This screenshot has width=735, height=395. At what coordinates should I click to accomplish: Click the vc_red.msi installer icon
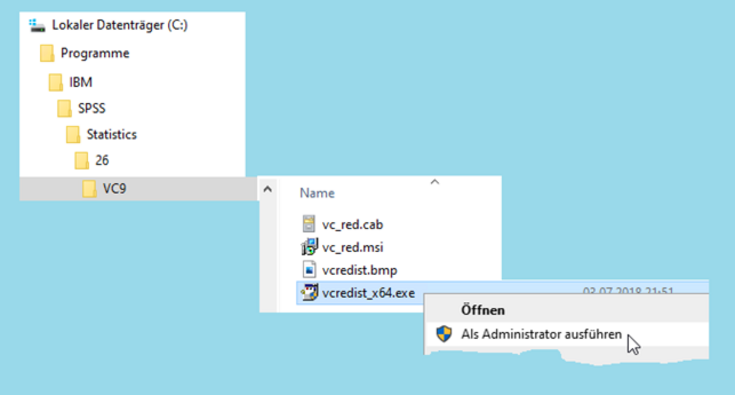click(309, 247)
